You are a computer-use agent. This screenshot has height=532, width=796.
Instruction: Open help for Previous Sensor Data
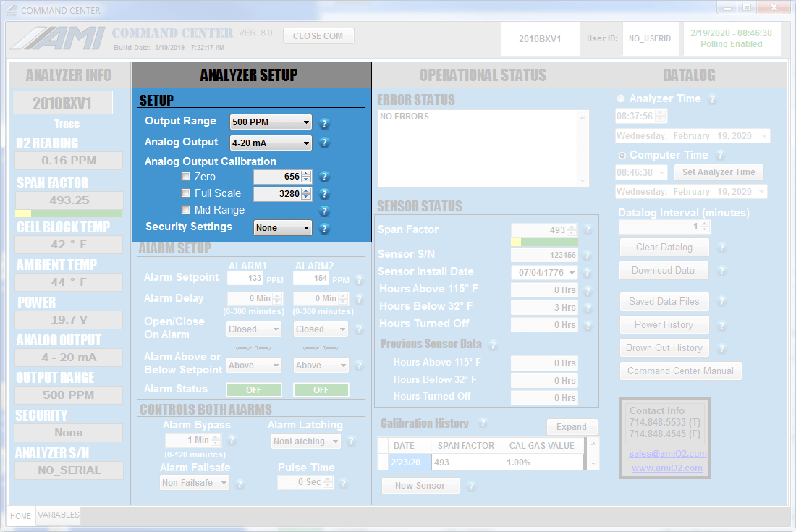pos(493,345)
